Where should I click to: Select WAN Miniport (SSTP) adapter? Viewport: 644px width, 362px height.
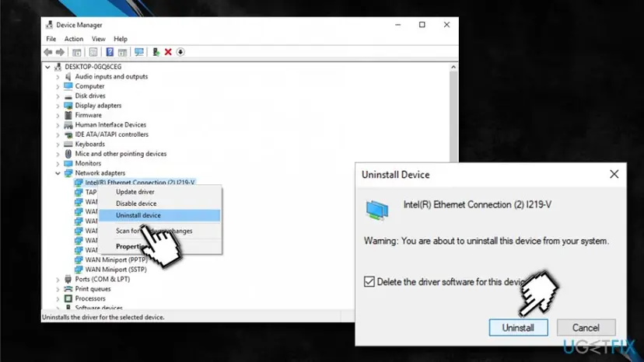[x=116, y=270]
